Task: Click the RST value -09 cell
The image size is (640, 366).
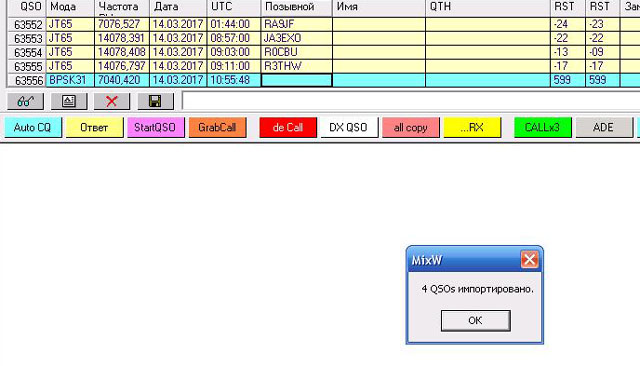Action: [603, 52]
